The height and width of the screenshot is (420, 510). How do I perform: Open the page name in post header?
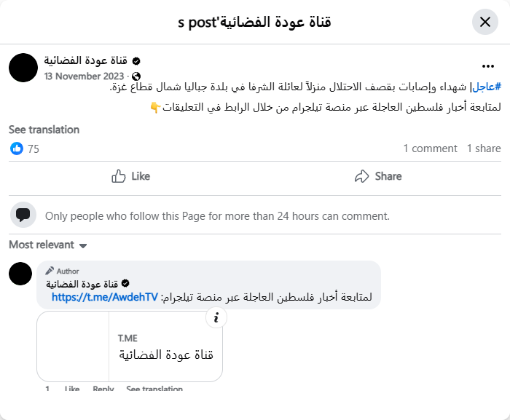click(86, 60)
